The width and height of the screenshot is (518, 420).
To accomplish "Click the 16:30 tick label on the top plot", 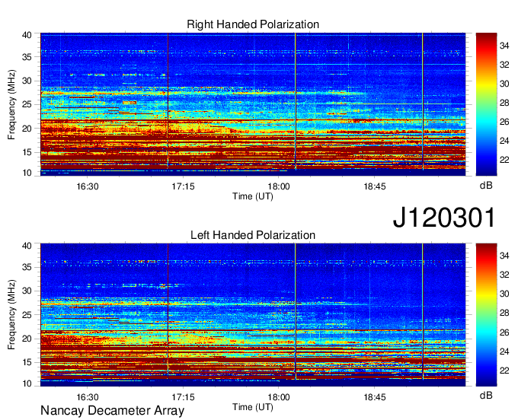I will (x=87, y=186).
